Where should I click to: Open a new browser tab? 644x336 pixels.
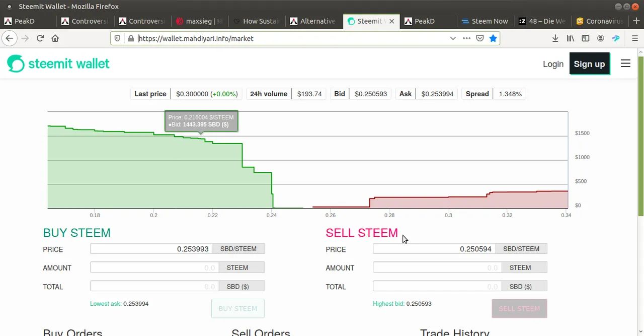coord(636,21)
